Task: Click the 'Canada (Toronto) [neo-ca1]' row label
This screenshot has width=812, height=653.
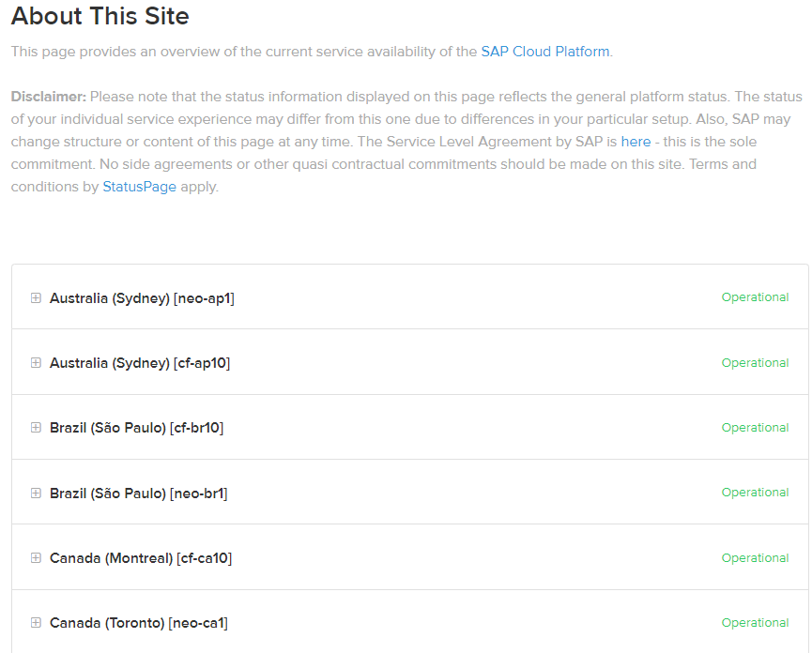Action: coord(138,623)
